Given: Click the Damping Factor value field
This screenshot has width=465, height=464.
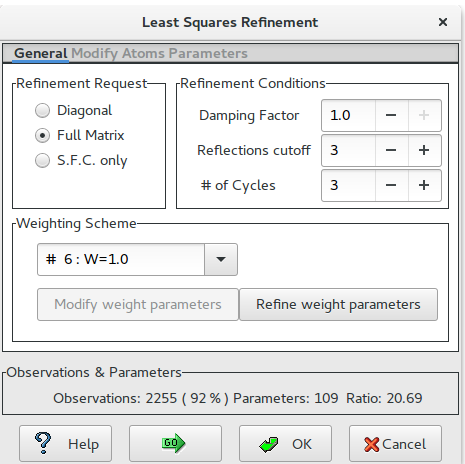Looking at the screenshot, I should [348, 115].
